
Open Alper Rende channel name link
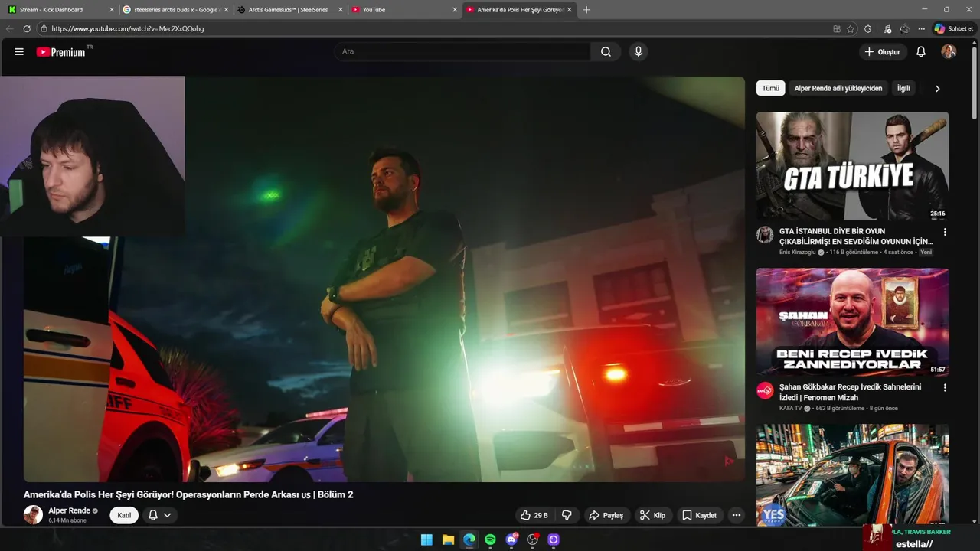coord(69,510)
